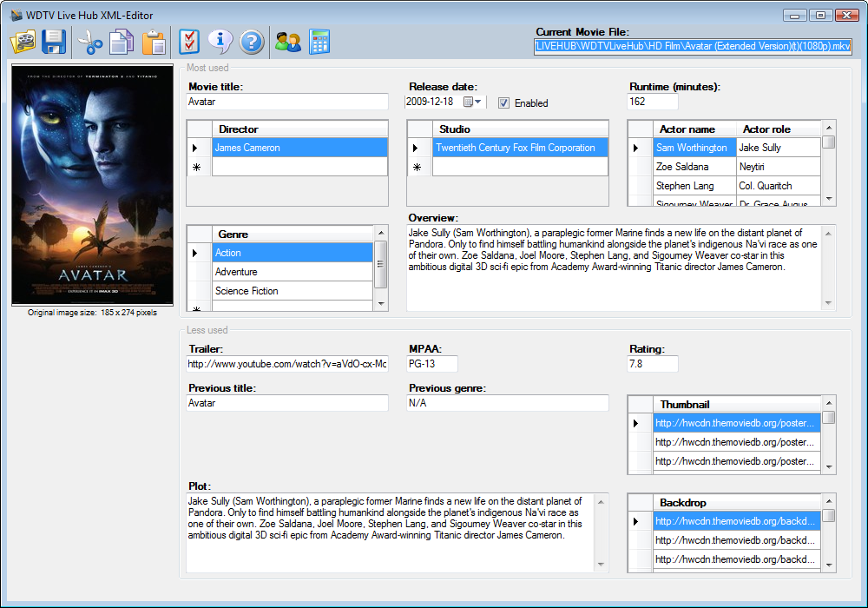Viewport: 868px width, 608px height.
Task: Select the third Backdrop URL row
Action: click(736, 559)
